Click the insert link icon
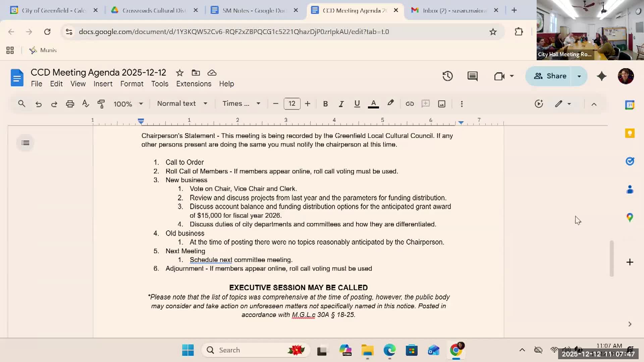 410,104
